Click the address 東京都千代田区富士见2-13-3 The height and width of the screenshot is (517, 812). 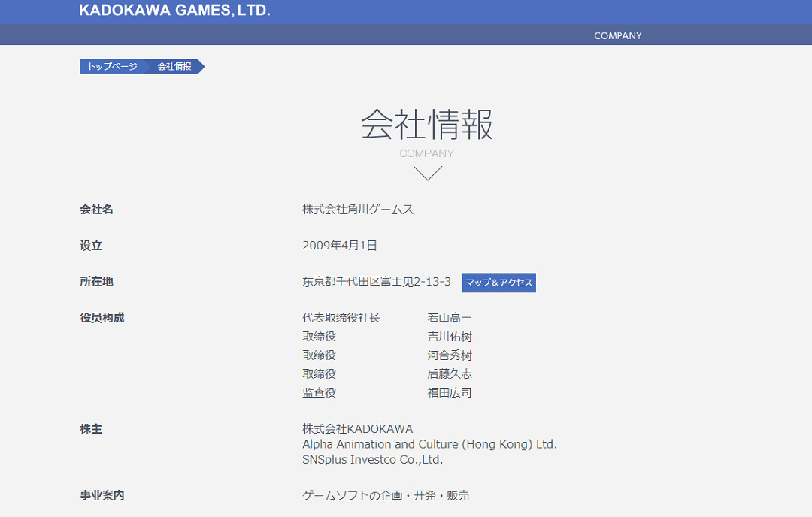click(x=377, y=282)
